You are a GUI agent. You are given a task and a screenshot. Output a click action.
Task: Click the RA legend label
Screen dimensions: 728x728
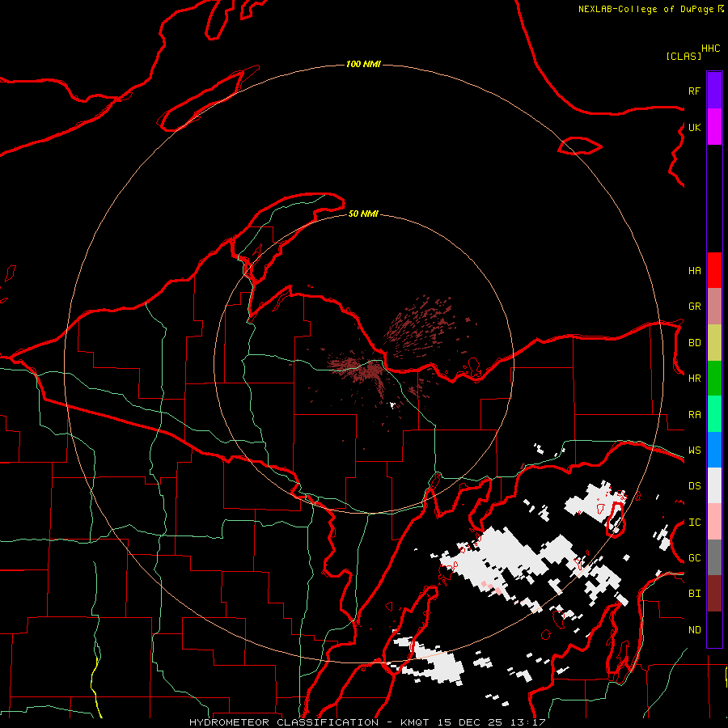click(x=694, y=415)
